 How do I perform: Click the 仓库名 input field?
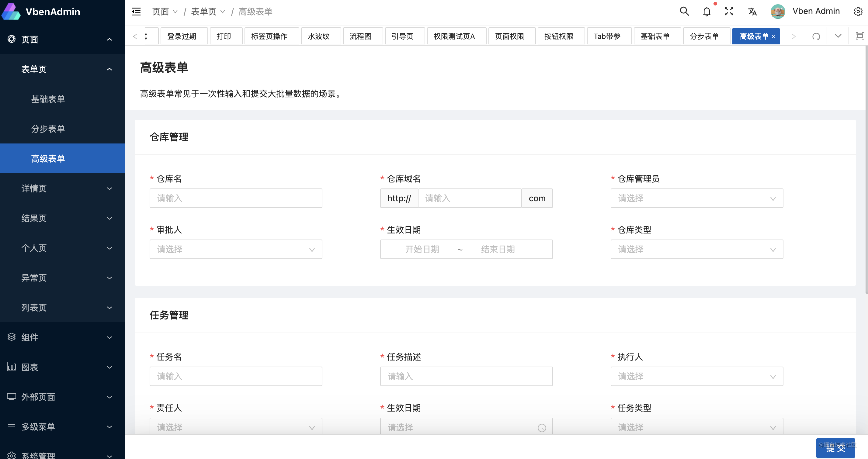pyautogui.click(x=235, y=198)
